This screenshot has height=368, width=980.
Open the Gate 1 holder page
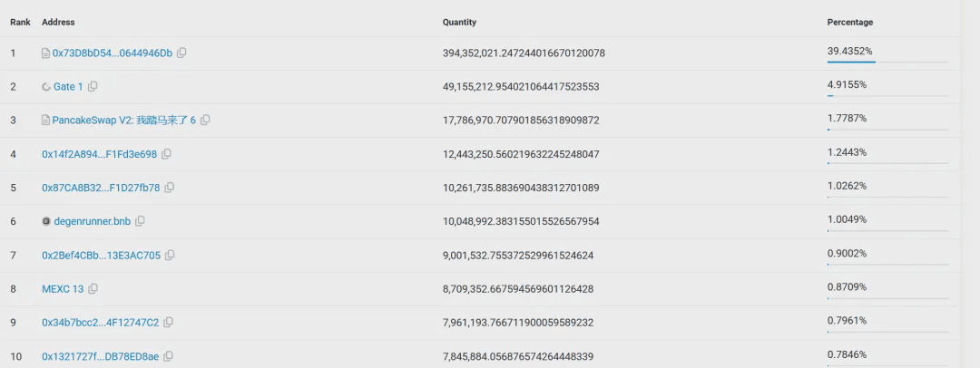(68, 87)
